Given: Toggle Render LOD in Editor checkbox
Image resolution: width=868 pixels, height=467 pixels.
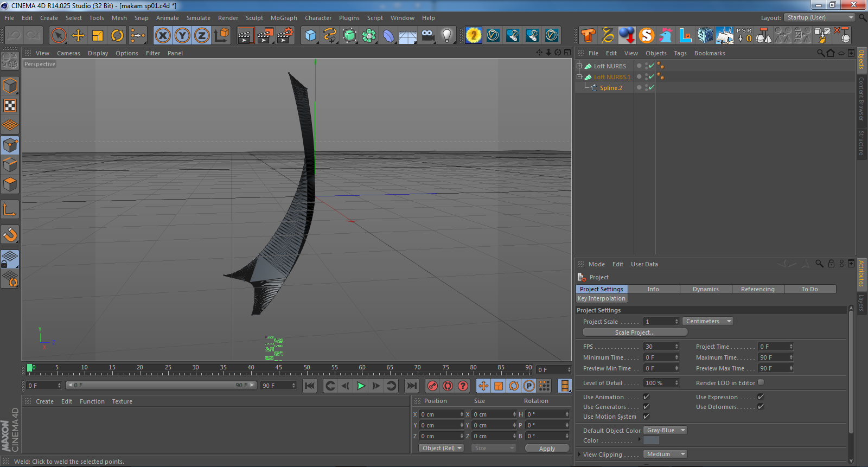Looking at the screenshot, I should coord(761,382).
